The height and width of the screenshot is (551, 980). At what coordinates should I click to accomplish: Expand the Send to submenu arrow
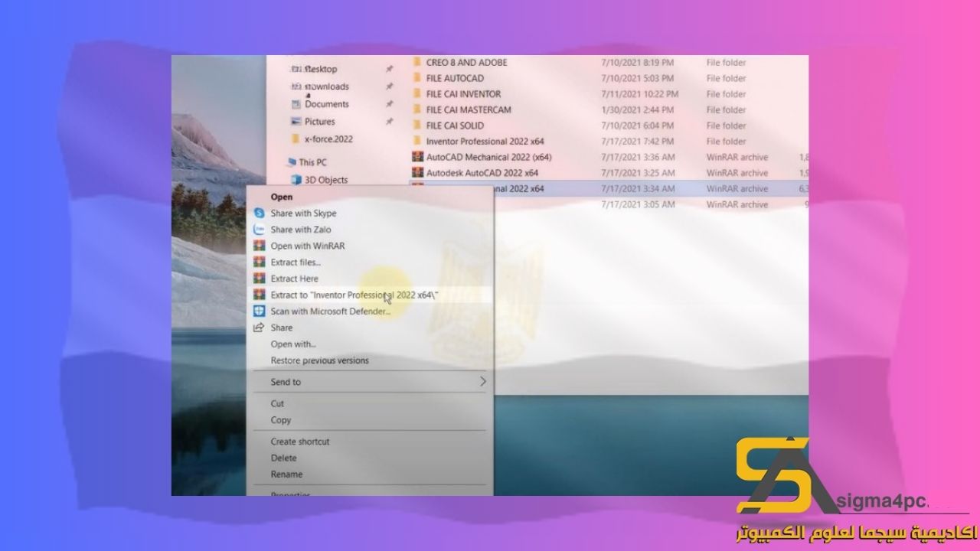[x=482, y=381]
